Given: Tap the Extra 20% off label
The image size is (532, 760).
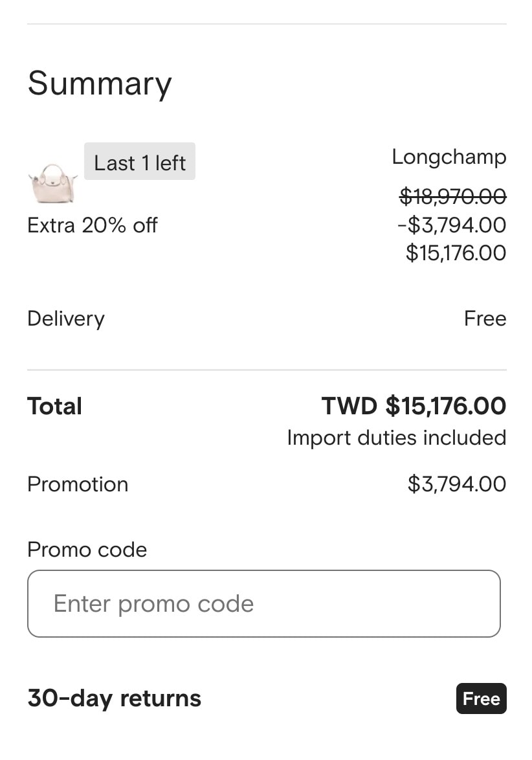Looking at the screenshot, I should (93, 225).
